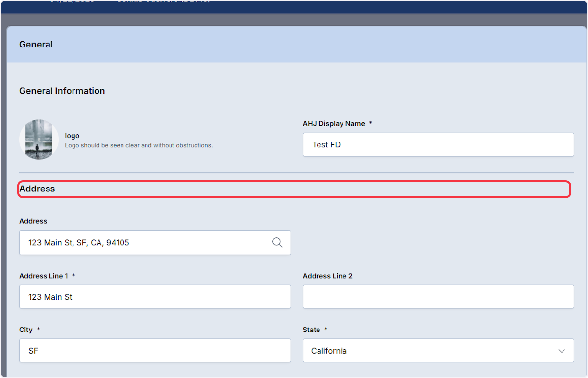Open the State dropdown chevron
This screenshot has height=378, width=588.
click(562, 351)
